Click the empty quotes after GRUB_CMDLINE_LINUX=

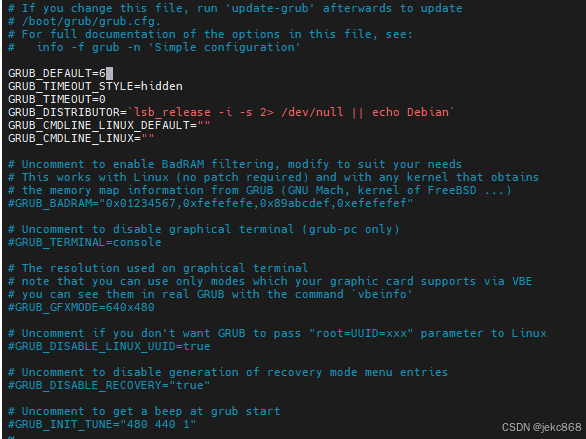tap(148, 137)
